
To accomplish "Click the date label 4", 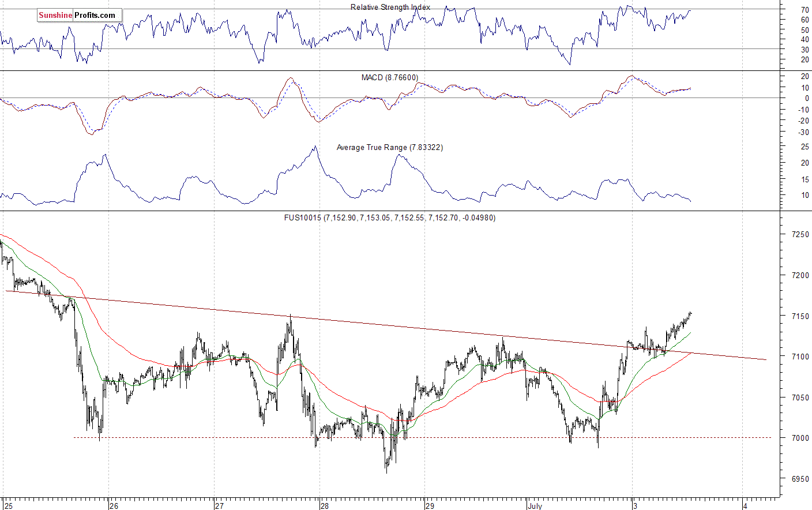I will pos(745,506).
